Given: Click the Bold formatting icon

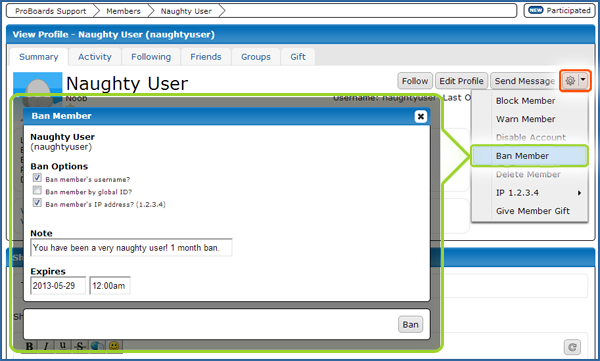Looking at the screenshot, I should click(x=29, y=346).
